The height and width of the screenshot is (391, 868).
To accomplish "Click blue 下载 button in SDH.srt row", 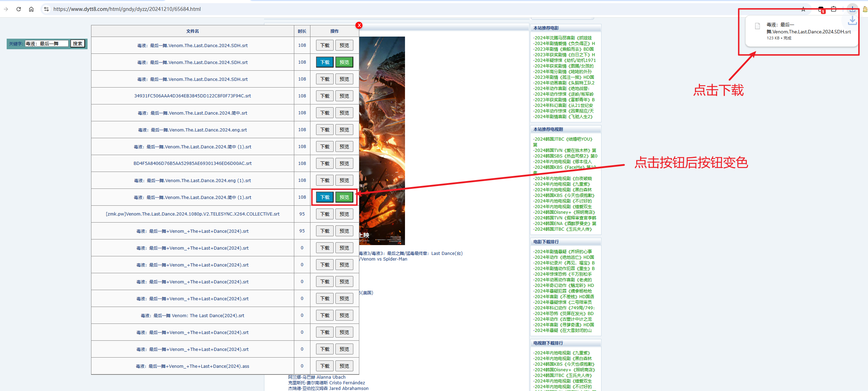I will tap(325, 62).
